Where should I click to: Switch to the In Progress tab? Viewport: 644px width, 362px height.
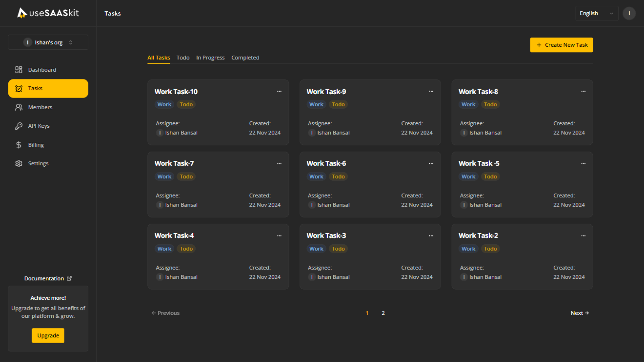point(210,58)
